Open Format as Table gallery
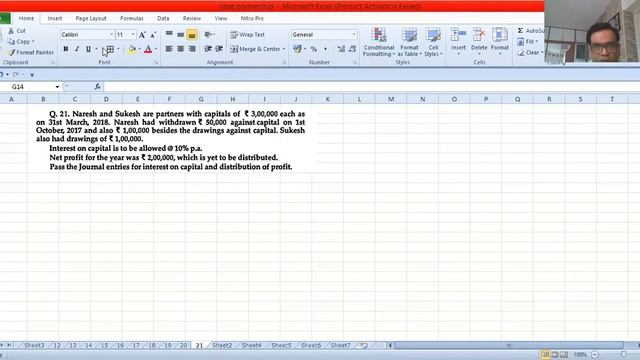Image resolution: width=640 pixels, height=360 pixels. pos(409,42)
